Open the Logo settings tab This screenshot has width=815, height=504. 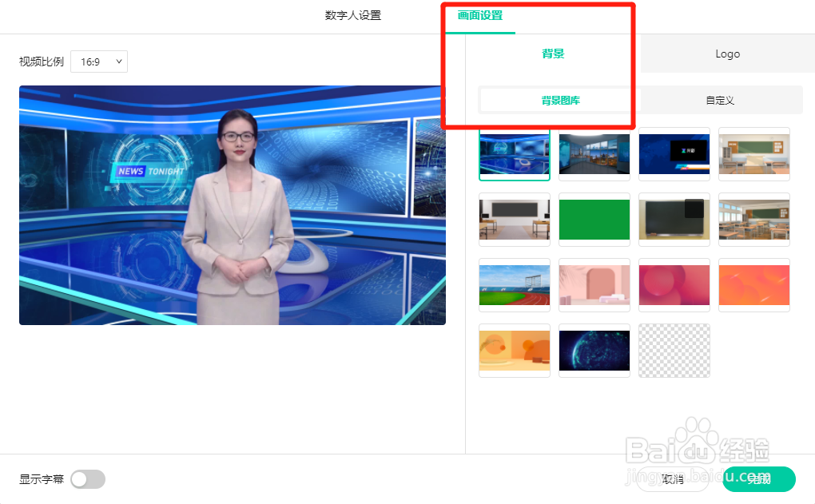726,54
